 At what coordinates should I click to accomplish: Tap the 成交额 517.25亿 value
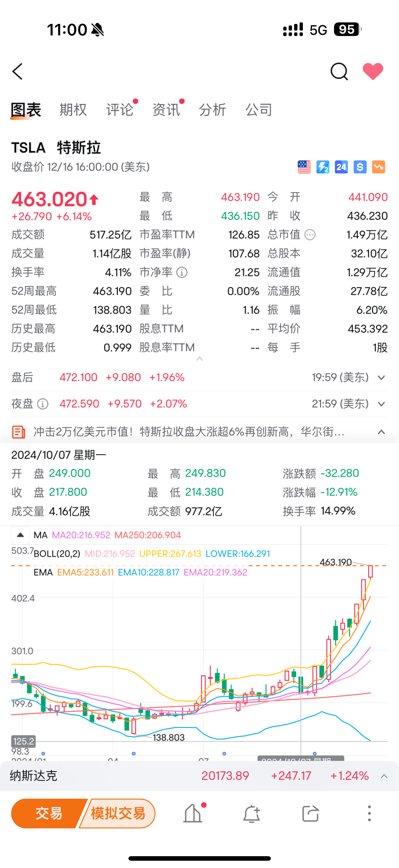(x=110, y=235)
